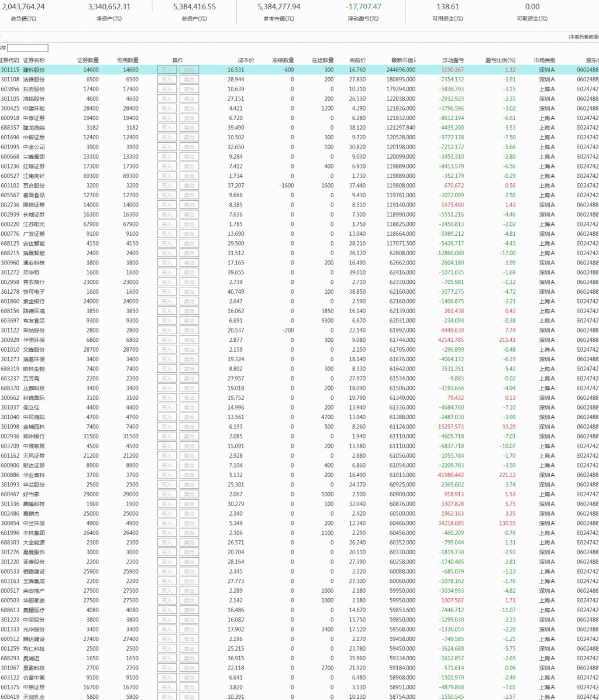Click total assets value 5,384,416.55

194,6
